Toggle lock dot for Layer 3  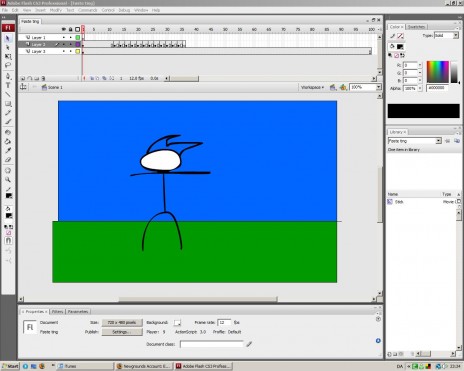[x=70, y=51]
